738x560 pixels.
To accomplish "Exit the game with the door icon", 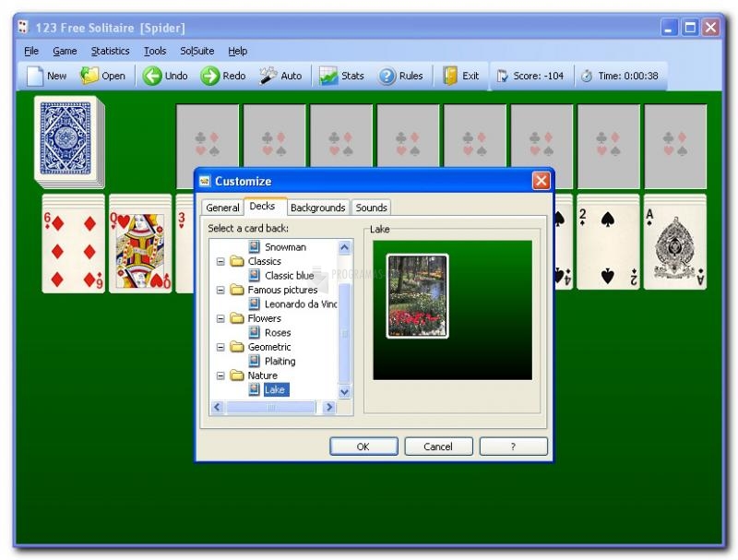I will (x=461, y=76).
